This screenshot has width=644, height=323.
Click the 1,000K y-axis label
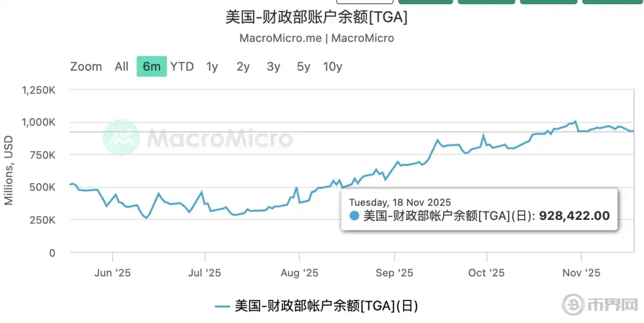click(38, 122)
